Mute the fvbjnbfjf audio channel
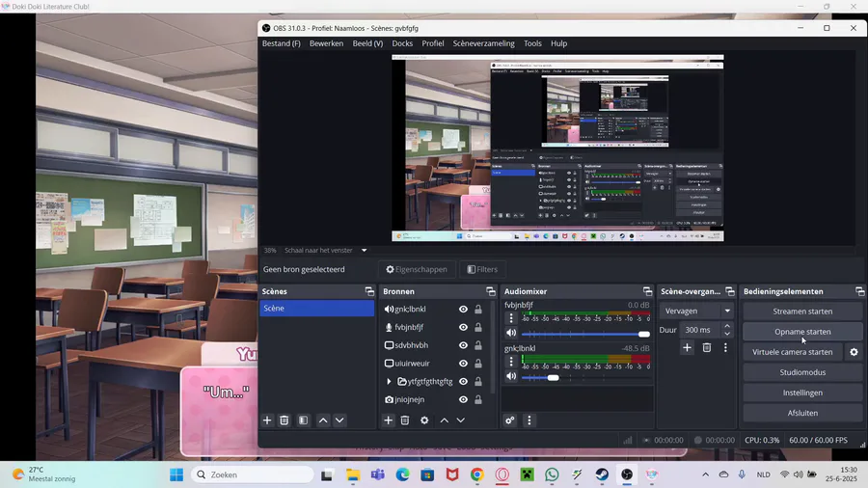Image resolution: width=868 pixels, height=488 pixels. pyautogui.click(x=511, y=333)
